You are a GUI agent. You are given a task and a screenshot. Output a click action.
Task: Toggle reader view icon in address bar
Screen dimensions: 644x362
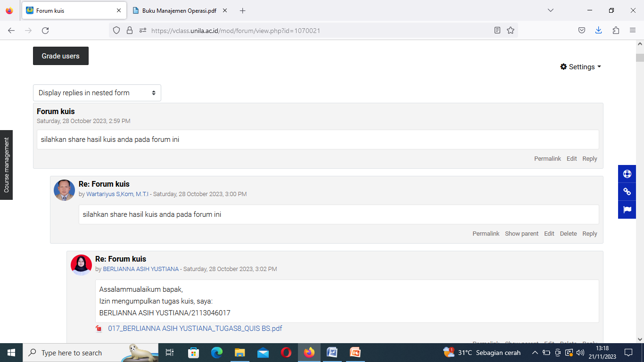click(497, 31)
